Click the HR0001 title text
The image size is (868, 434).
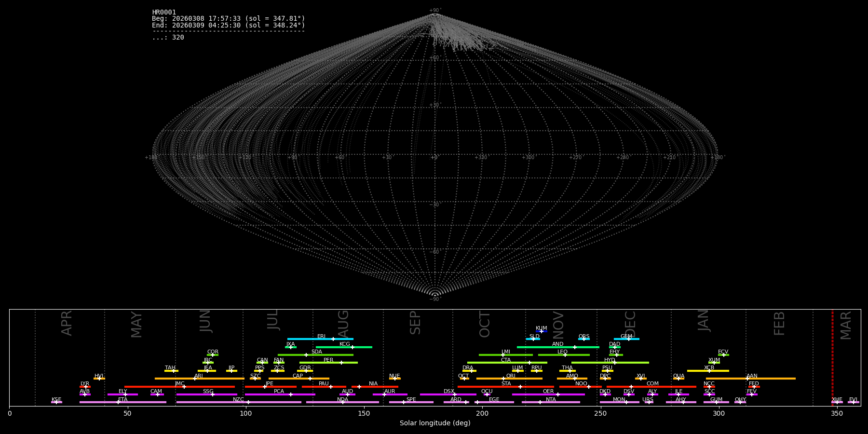click(x=164, y=13)
